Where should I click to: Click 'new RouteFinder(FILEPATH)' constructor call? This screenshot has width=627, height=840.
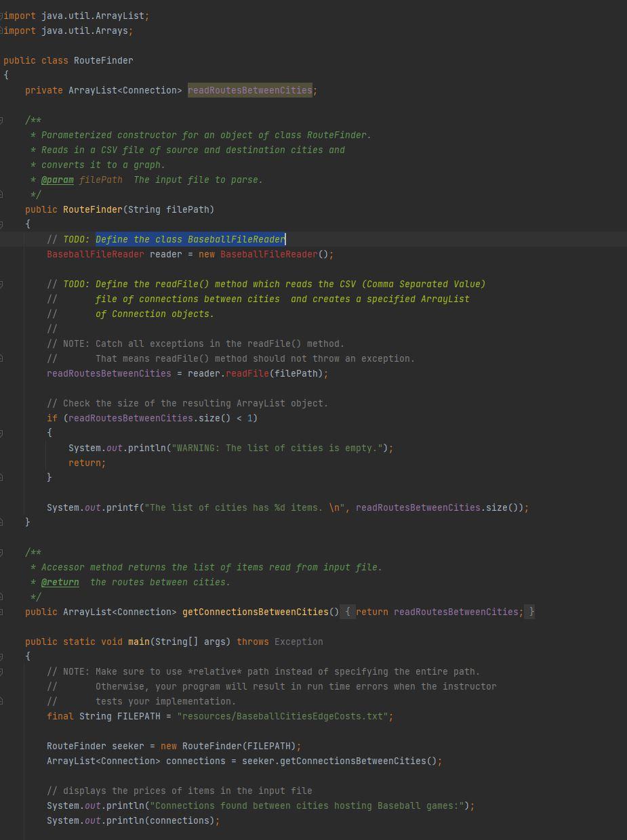tap(228, 746)
